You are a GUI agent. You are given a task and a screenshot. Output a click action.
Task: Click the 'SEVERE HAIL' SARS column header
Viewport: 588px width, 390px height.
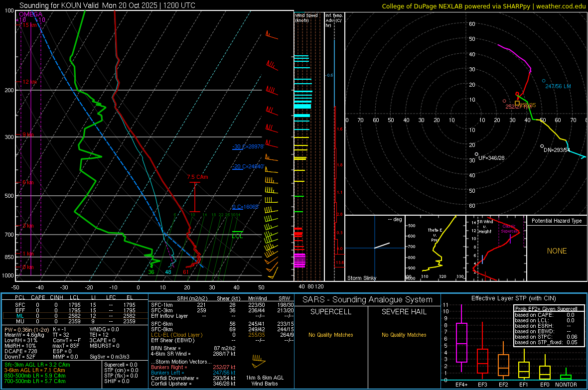(x=404, y=312)
